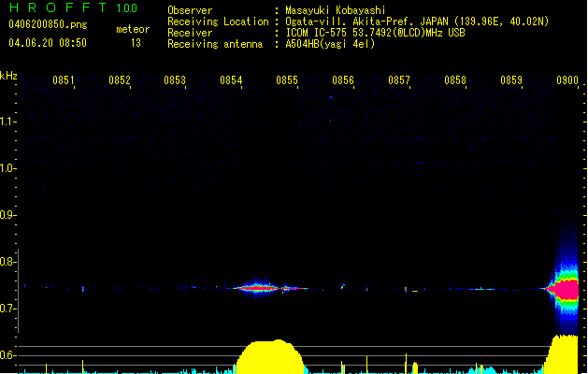
Task: Click the meteor count value 13
Action: click(136, 43)
